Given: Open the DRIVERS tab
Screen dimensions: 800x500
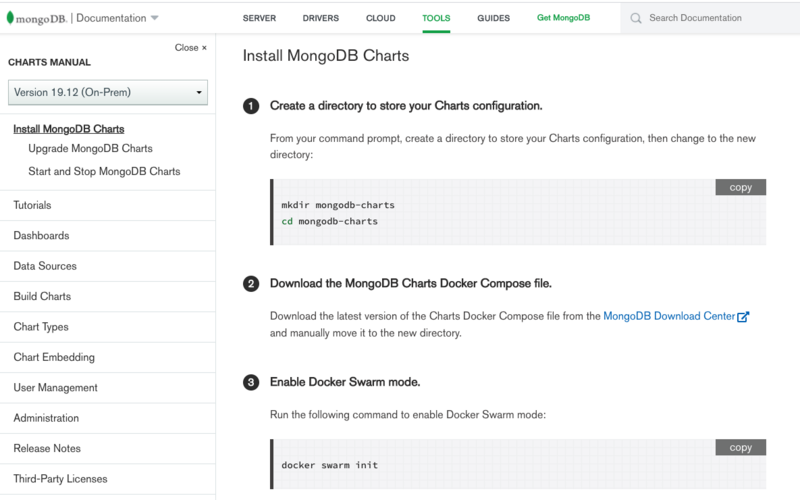Looking at the screenshot, I should [x=320, y=18].
